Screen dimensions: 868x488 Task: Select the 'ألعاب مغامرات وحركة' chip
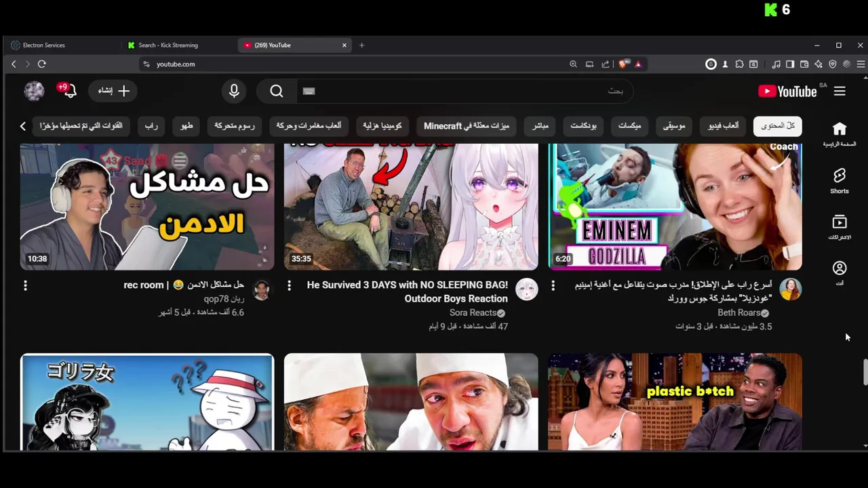point(309,126)
